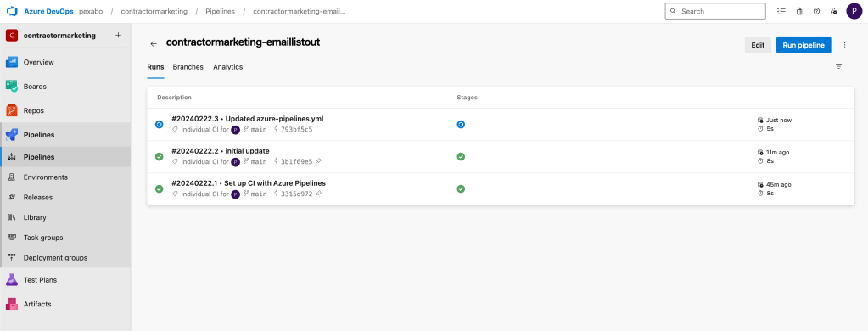Click the '45m ago' timestamp
This screenshot has width=868, height=331.
tap(778, 184)
